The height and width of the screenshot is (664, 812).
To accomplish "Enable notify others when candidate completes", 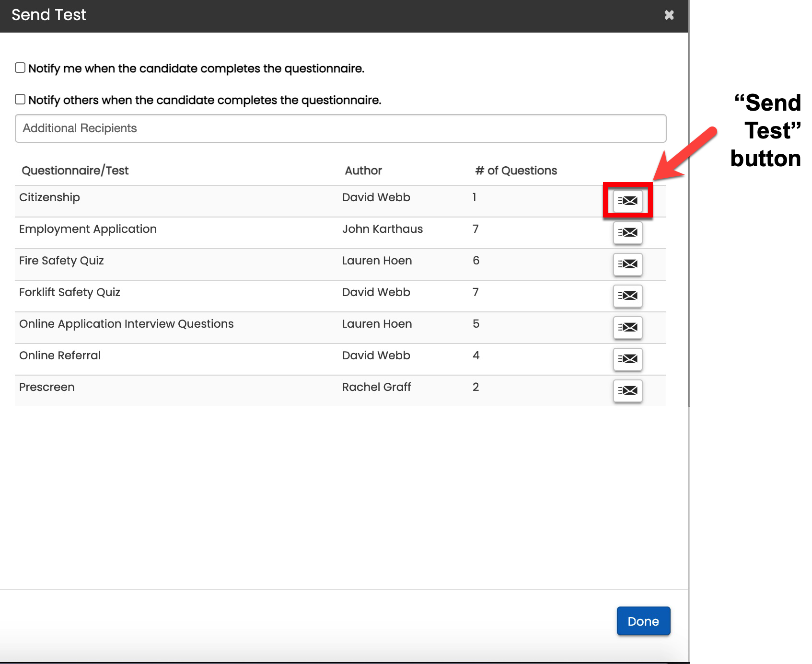I will 20,99.
